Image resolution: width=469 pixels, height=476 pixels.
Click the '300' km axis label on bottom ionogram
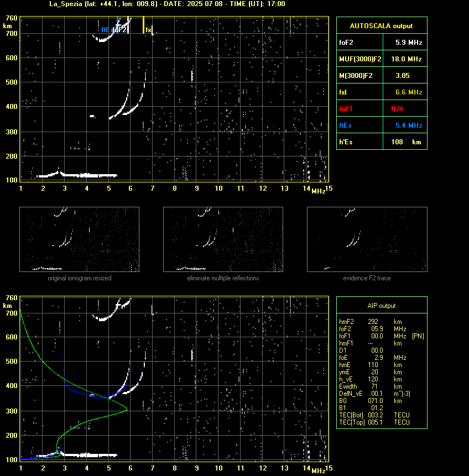click(x=12, y=411)
